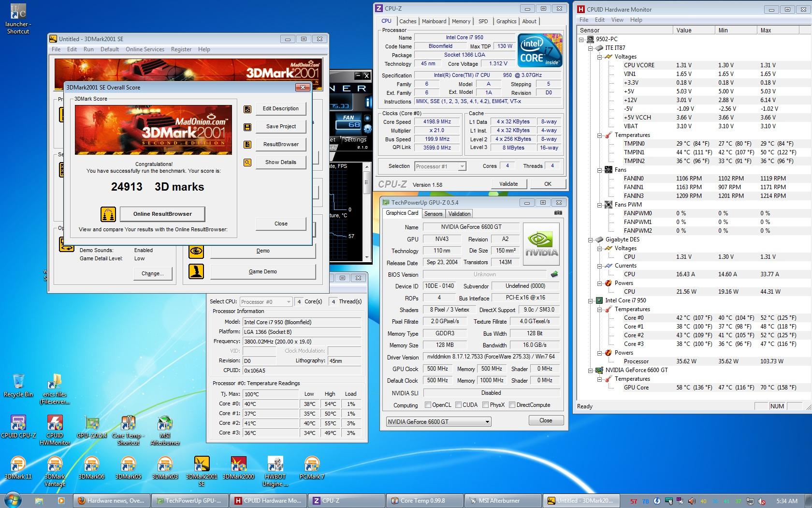Click the scrollbar down arrow in Afterburner graph
The image size is (812, 508).
click(x=366, y=257)
